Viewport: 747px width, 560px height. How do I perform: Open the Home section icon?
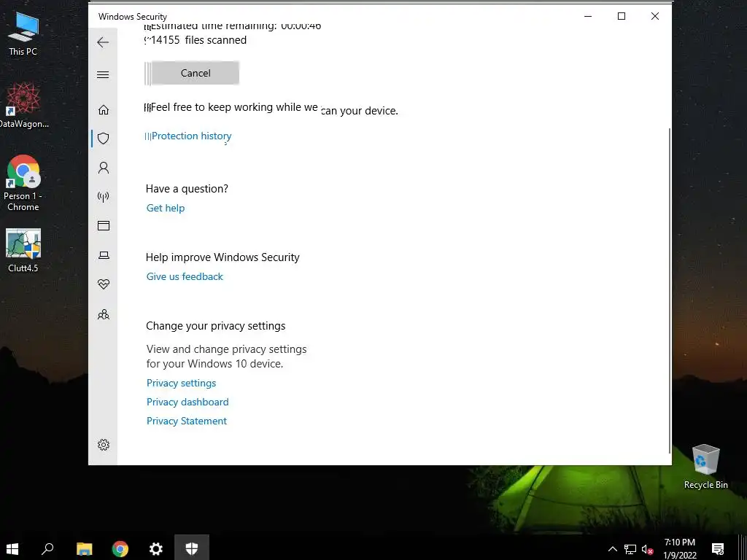(x=104, y=110)
